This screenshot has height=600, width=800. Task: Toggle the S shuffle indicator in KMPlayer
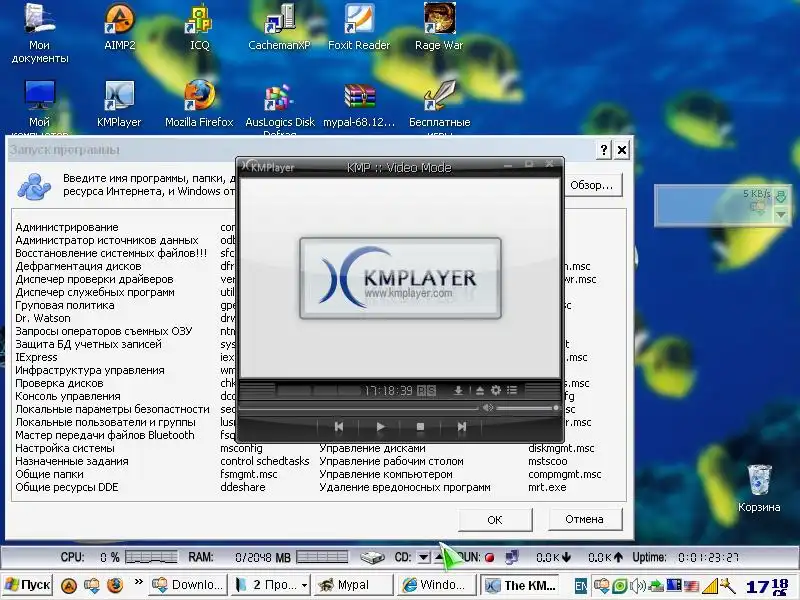click(x=432, y=391)
